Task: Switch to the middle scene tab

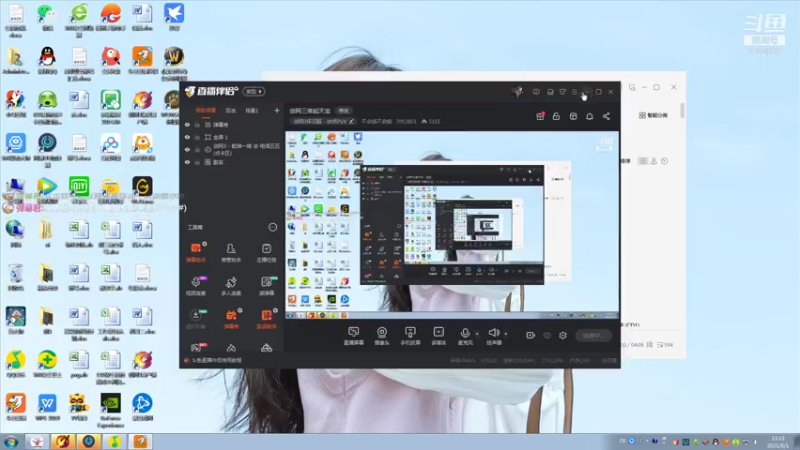Action: (231, 110)
